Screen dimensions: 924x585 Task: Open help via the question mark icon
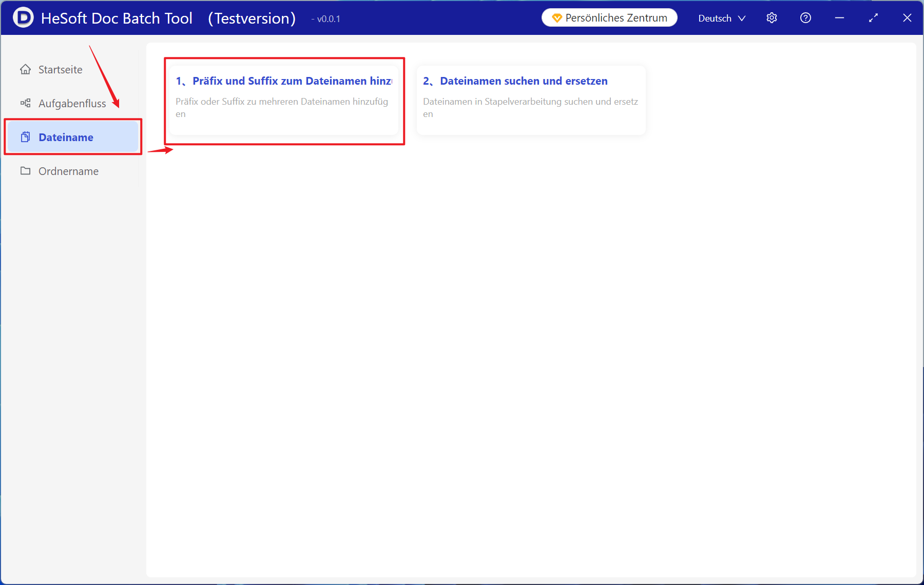[805, 18]
